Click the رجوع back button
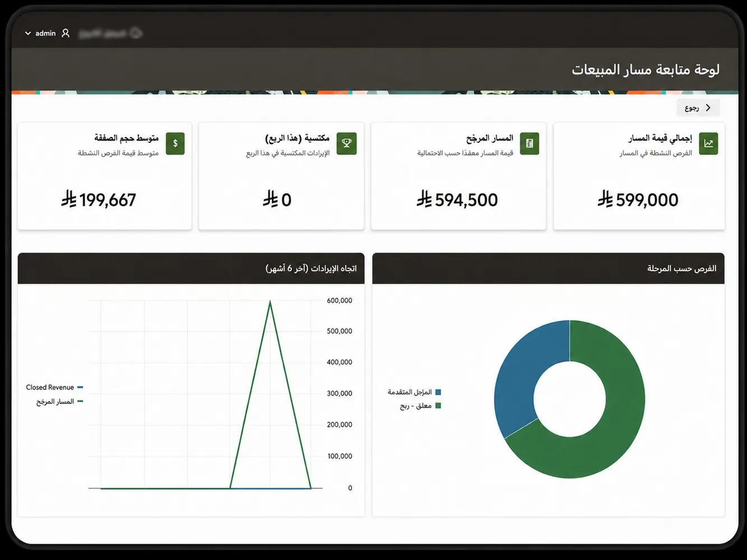Viewport: 747px width, 560px height. point(698,108)
